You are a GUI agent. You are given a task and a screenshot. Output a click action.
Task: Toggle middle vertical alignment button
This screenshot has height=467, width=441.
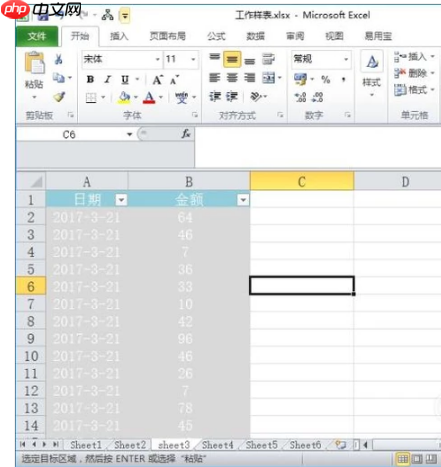pos(232,59)
